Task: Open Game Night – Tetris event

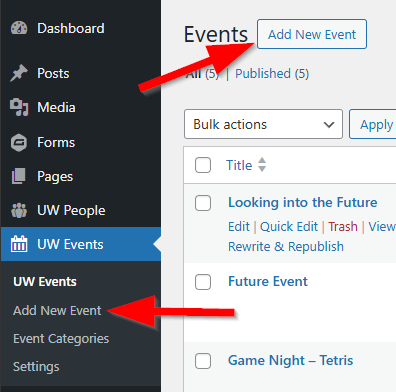Action: [290, 360]
